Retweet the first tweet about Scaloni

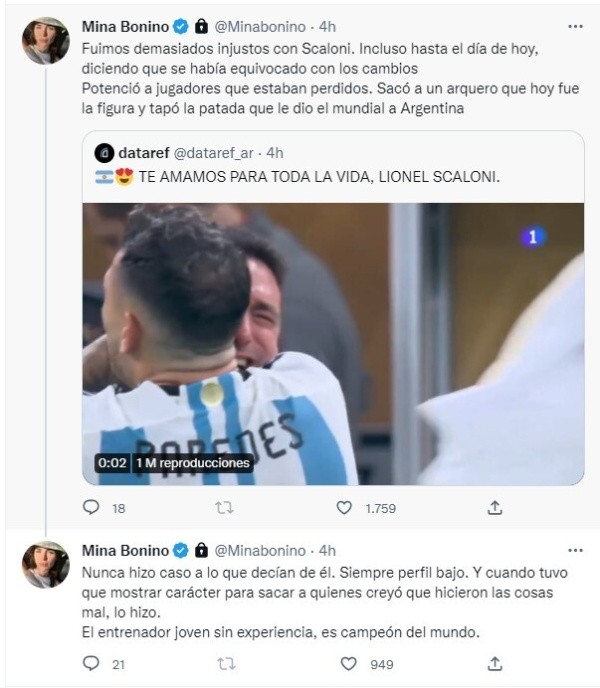(x=224, y=508)
